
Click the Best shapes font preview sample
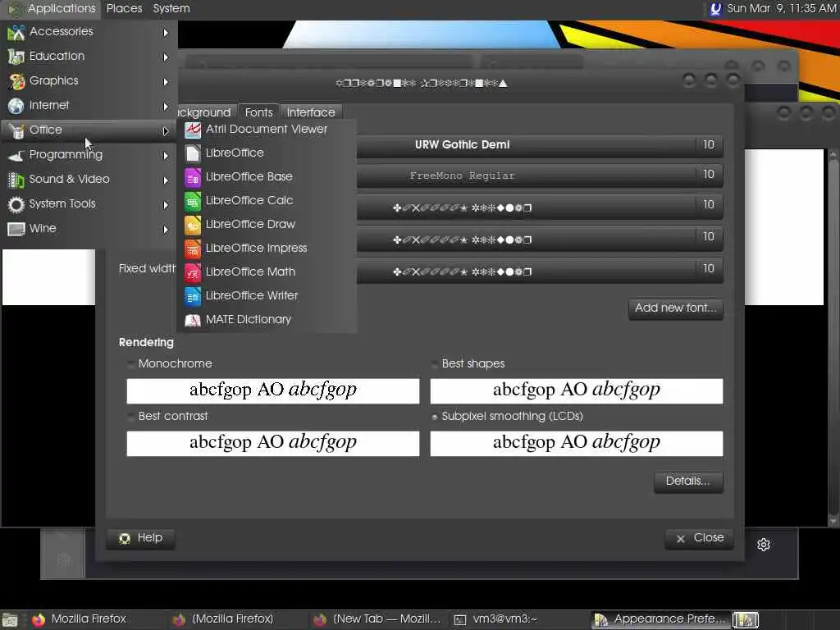pos(577,390)
